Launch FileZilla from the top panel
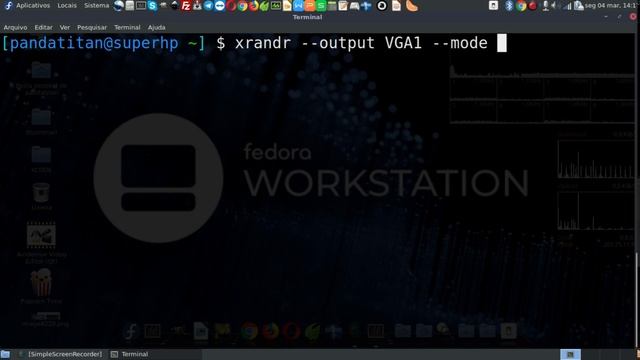This screenshot has width=640, height=360. (186, 6)
